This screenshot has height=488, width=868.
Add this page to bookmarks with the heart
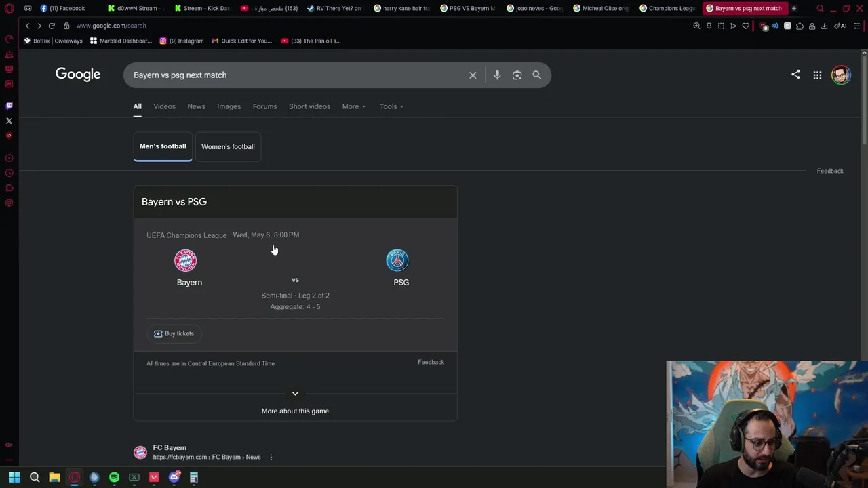[745, 26]
